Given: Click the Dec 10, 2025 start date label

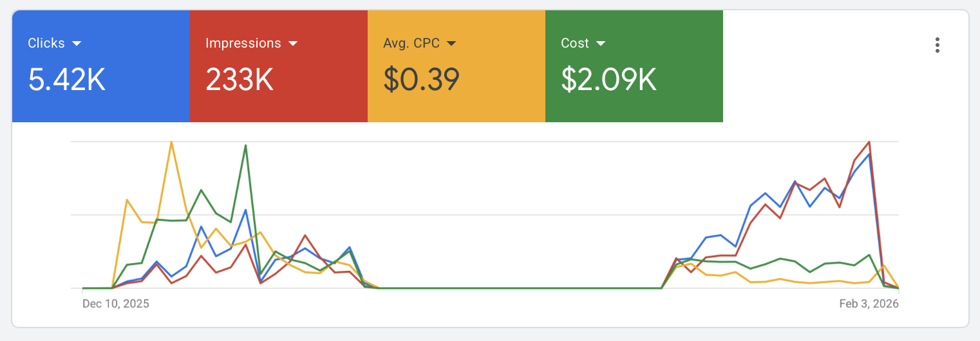Looking at the screenshot, I should coord(116,304).
